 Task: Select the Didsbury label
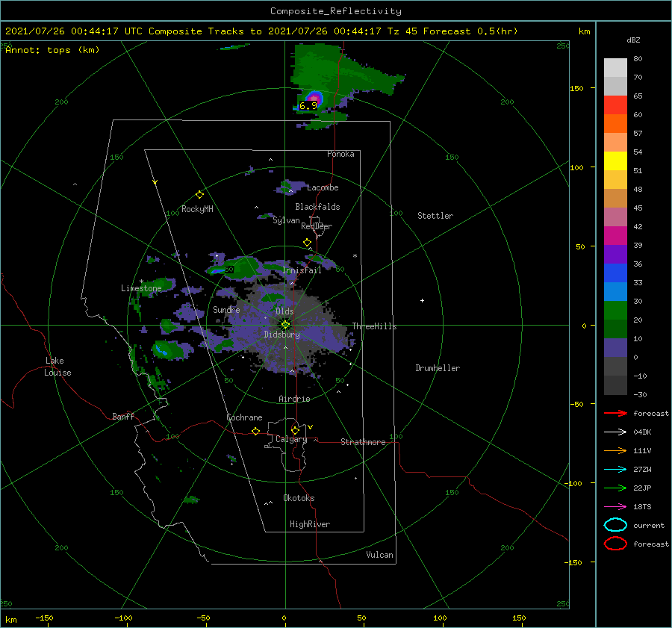coord(281,335)
